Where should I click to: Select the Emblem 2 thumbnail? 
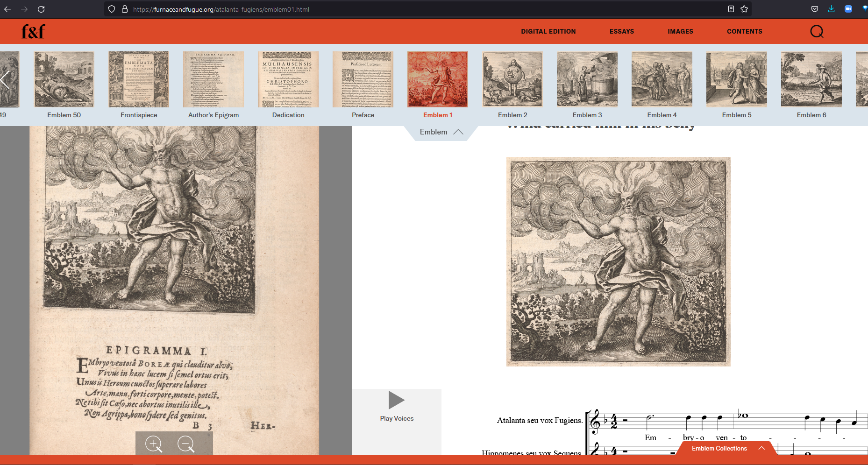pyautogui.click(x=512, y=79)
